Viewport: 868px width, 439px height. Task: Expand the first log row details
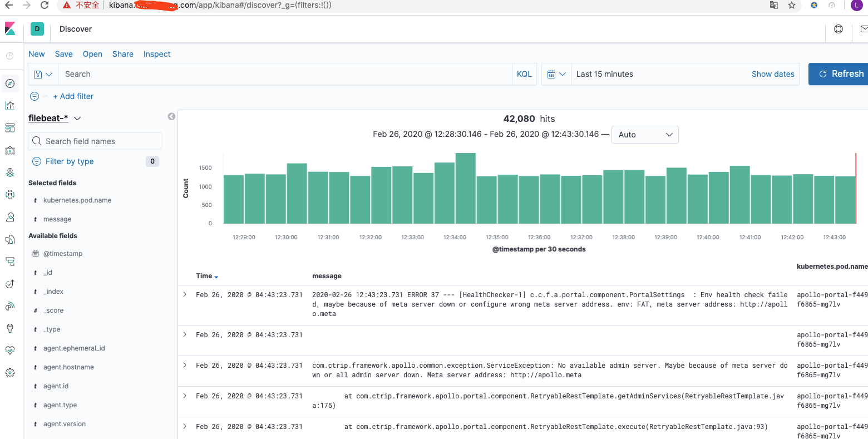[185, 295]
